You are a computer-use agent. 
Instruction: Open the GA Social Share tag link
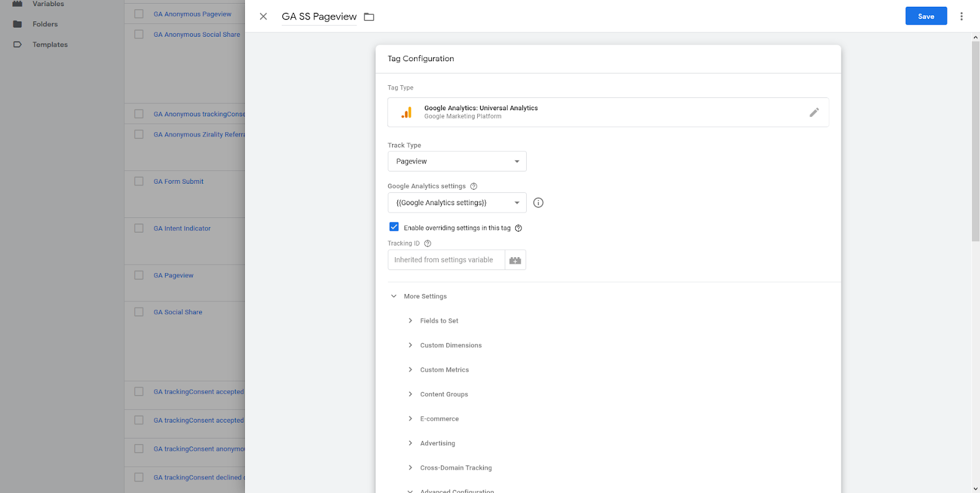pyautogui.click(x=178, y=312)
